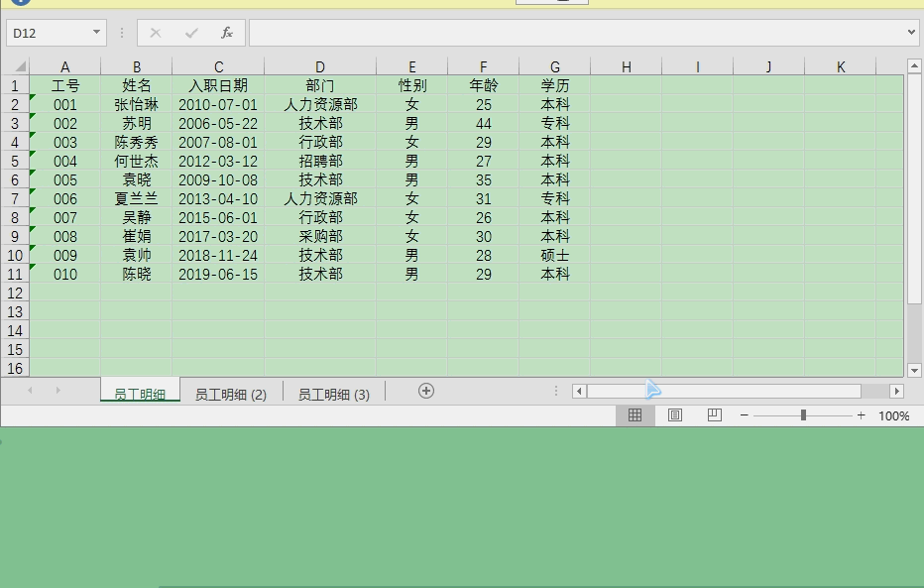Add a new worksheet with the plus button
This screenshot has width=924, height=588.
click(424, 392)
